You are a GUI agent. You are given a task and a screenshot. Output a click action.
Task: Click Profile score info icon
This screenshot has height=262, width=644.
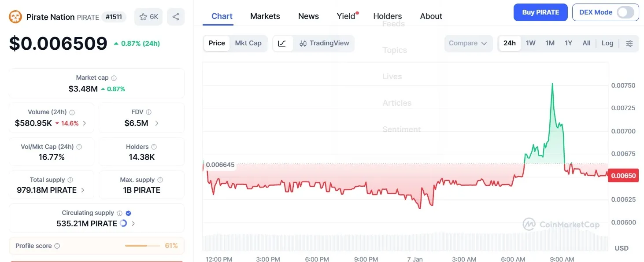coord(57,246)
